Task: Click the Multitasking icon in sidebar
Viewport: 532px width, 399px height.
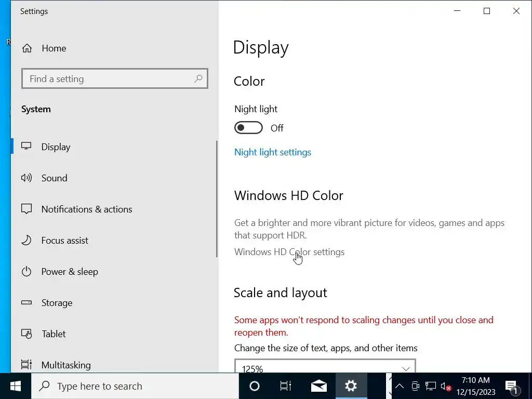Action: tap(26, 365)
